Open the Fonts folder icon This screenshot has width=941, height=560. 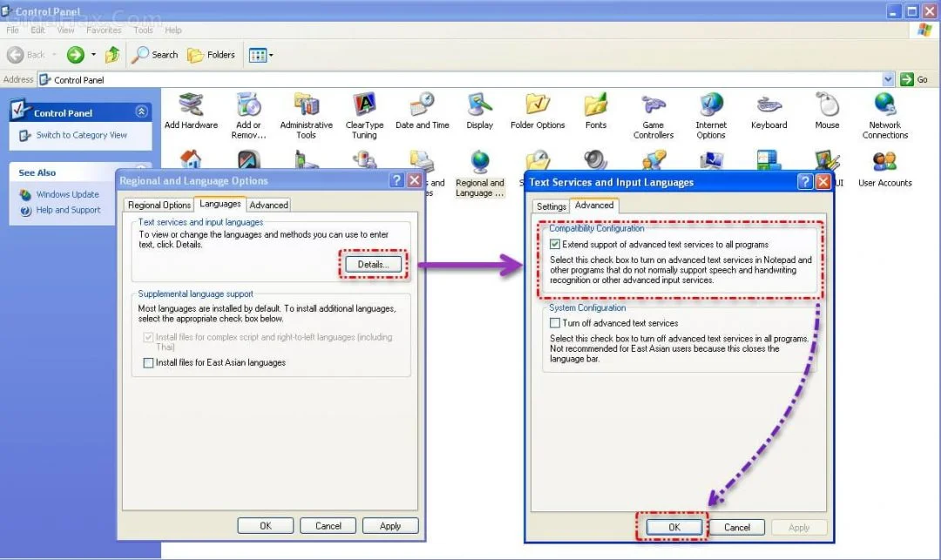(596, 108)
